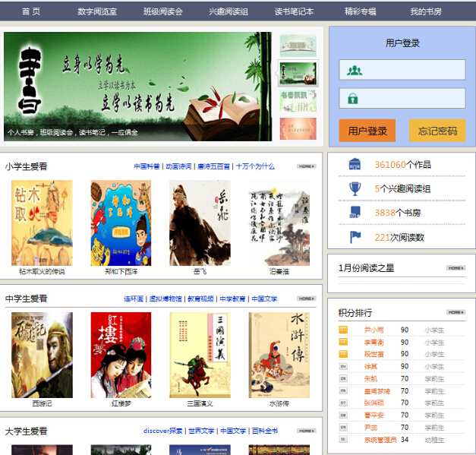476x455 pixels.
Task: Open the 唐诗五百首 category link
Action: click(x=213, y=166)
